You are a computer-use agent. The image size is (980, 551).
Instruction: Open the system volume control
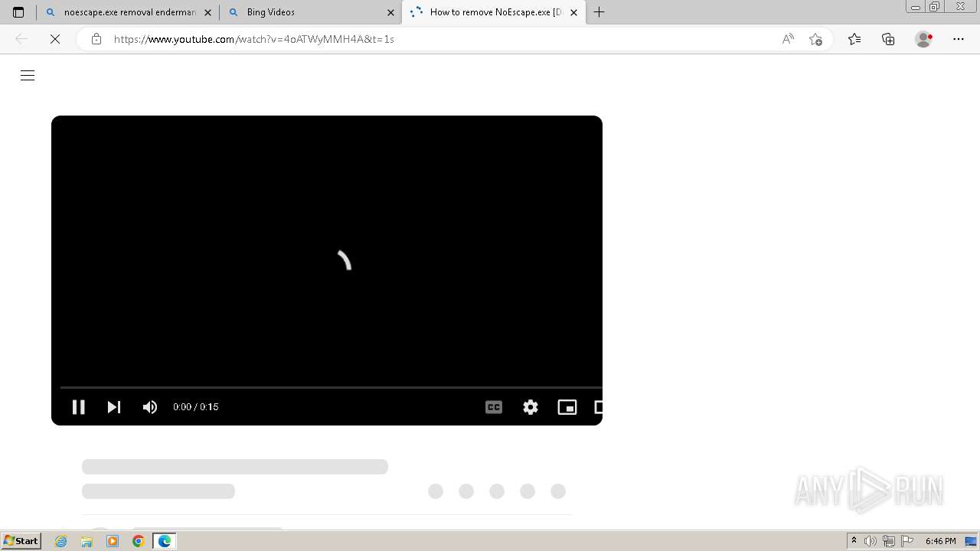pos(871,541)
